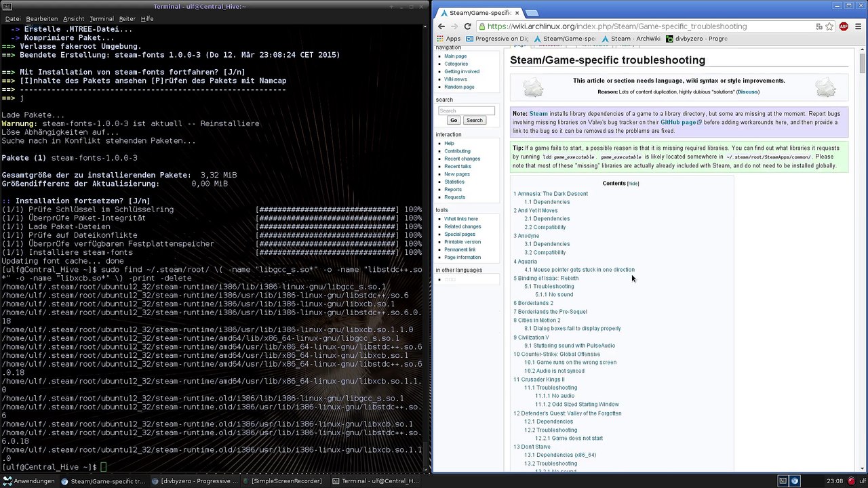Viewport: 868px width, 488px height.
Task: Click the Chrome forward arrow
Action: (454, 26)
